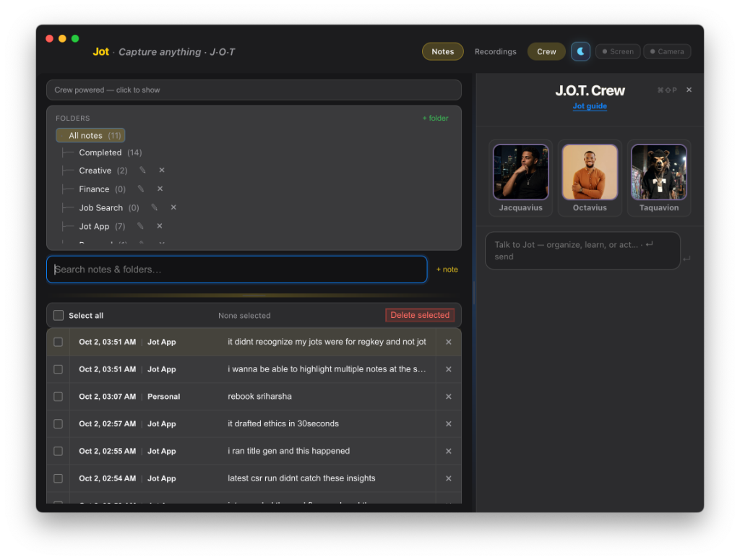
Task: Send the message with return arrow icon
Action: tap(687, 258)
